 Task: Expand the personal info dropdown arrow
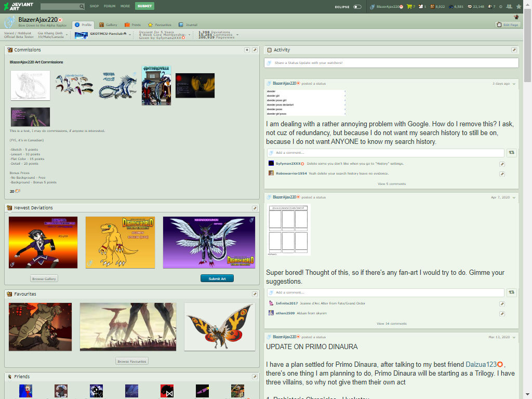point(66,35)
